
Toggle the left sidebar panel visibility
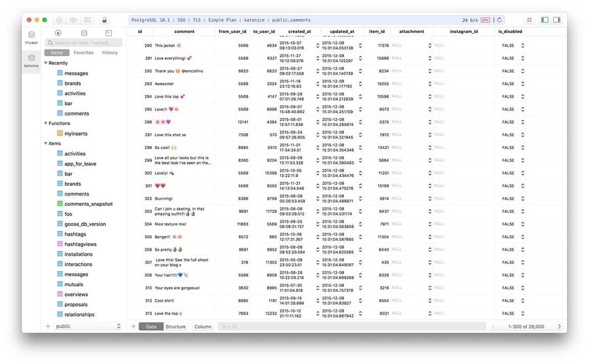coord(545,20)
